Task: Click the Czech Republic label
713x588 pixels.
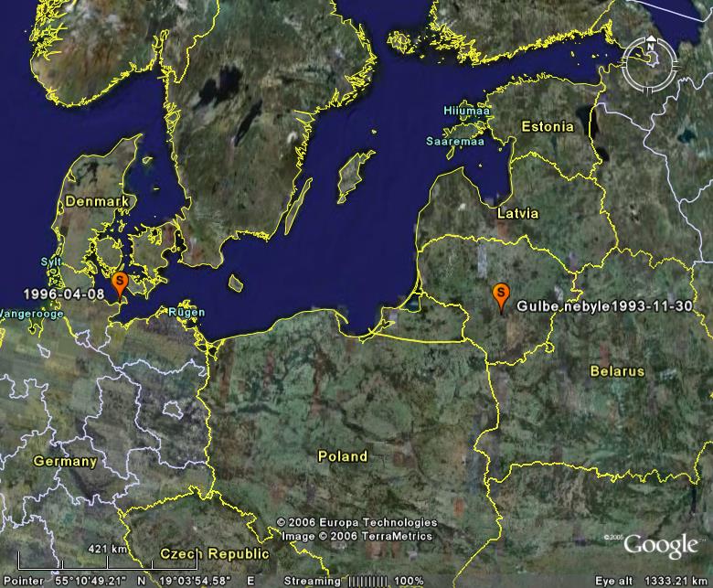Action: (215, 554)
